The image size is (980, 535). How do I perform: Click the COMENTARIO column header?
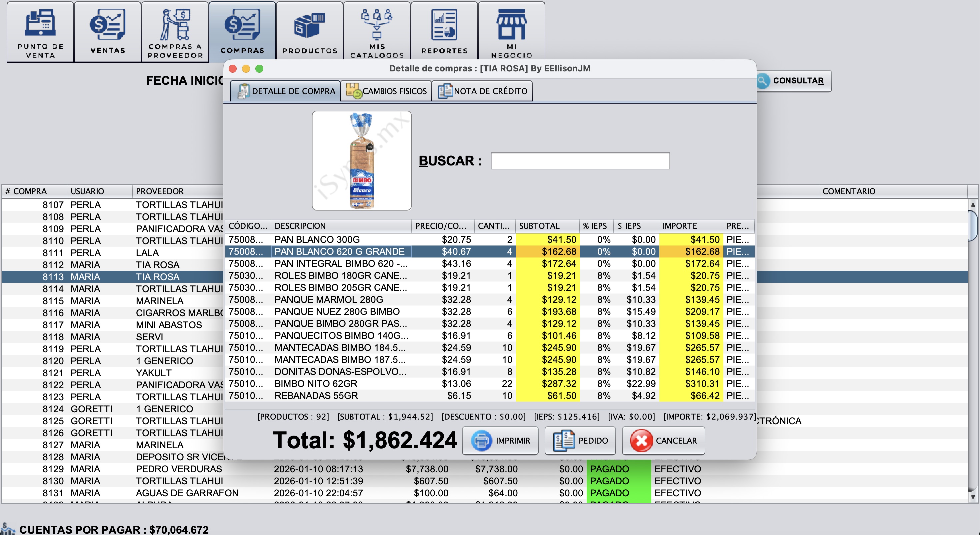pos(893,191)
